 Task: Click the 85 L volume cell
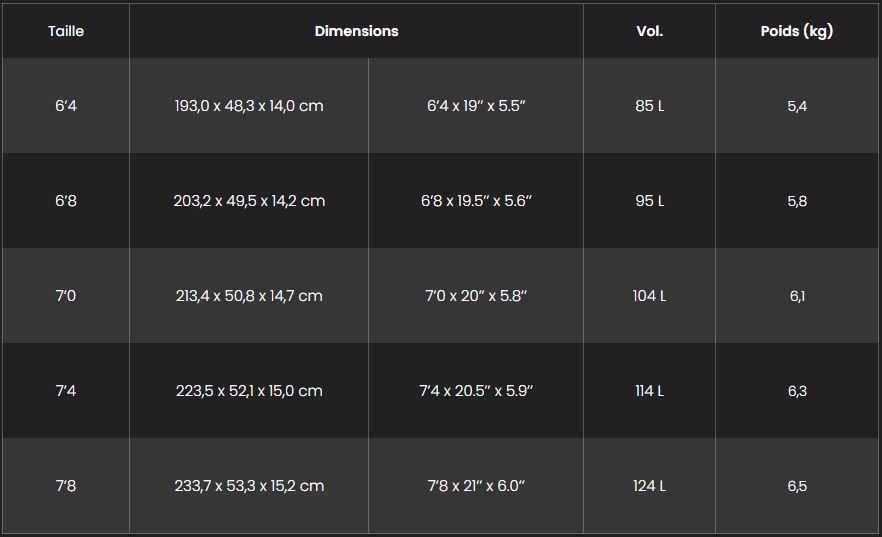tap(649, 106)
